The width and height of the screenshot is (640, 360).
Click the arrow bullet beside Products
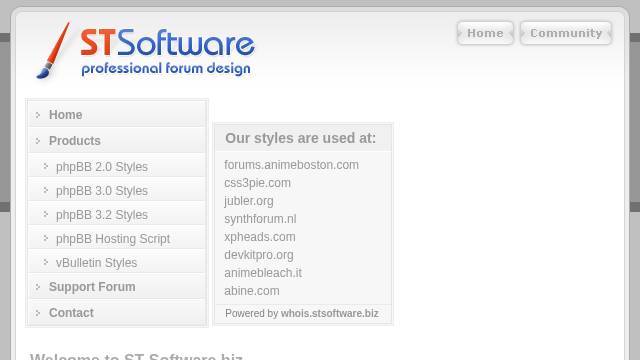[38, 141]
